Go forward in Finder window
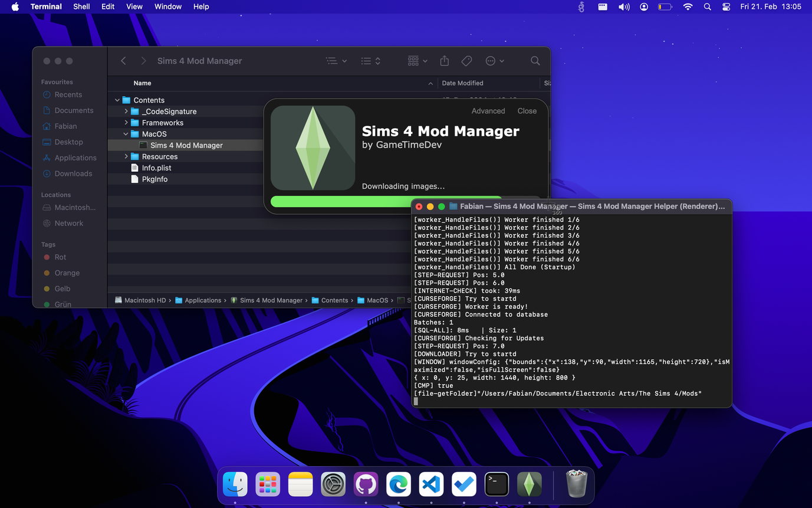The height and width of the screenshot is (508, 812). click(x=143, y=61)
